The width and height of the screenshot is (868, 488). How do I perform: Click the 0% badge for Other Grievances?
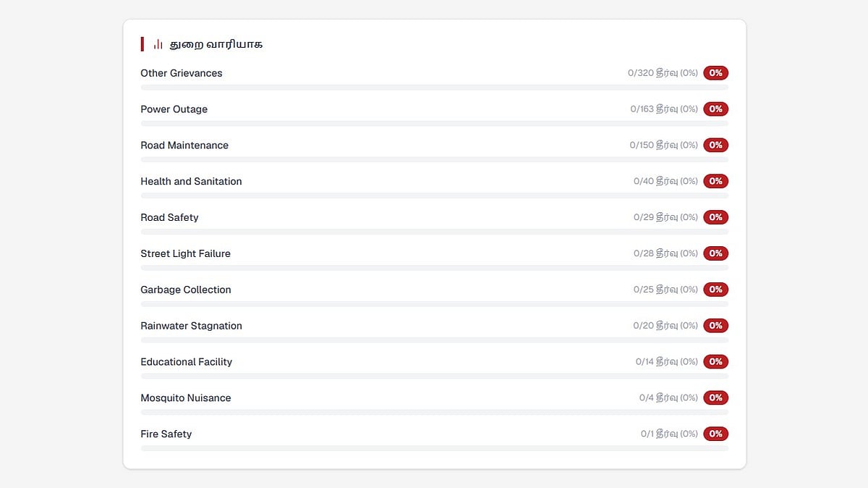tap(715, 73)
